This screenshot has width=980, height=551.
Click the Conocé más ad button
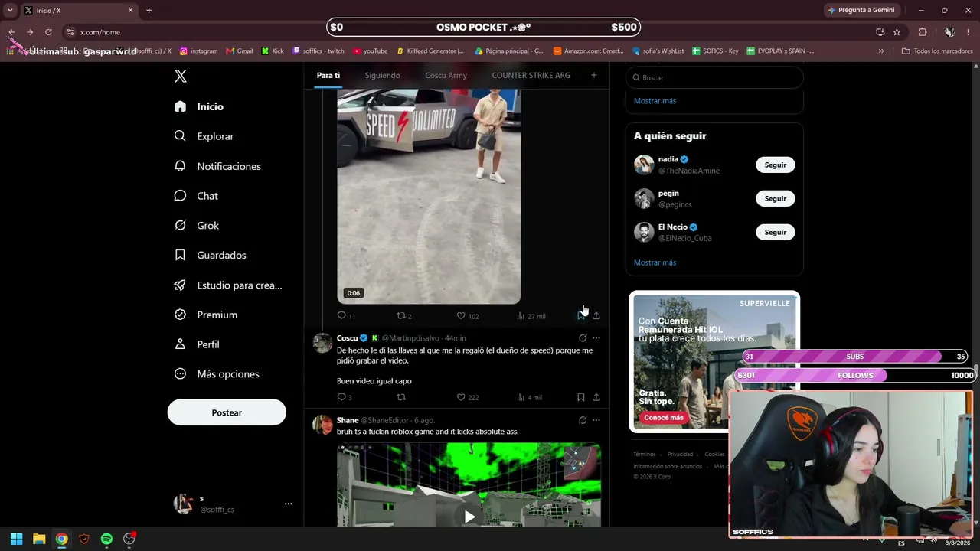pyautogui.click(x=663, y=418)
